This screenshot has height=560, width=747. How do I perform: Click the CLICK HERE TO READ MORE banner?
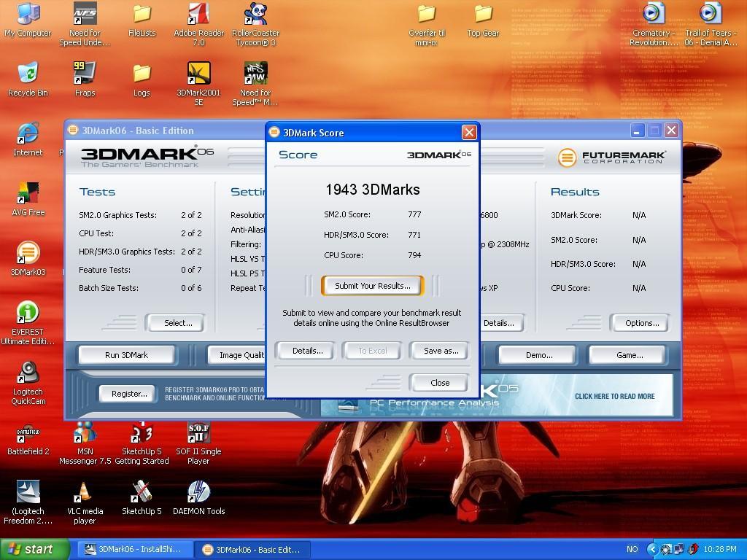coord(614,396)
